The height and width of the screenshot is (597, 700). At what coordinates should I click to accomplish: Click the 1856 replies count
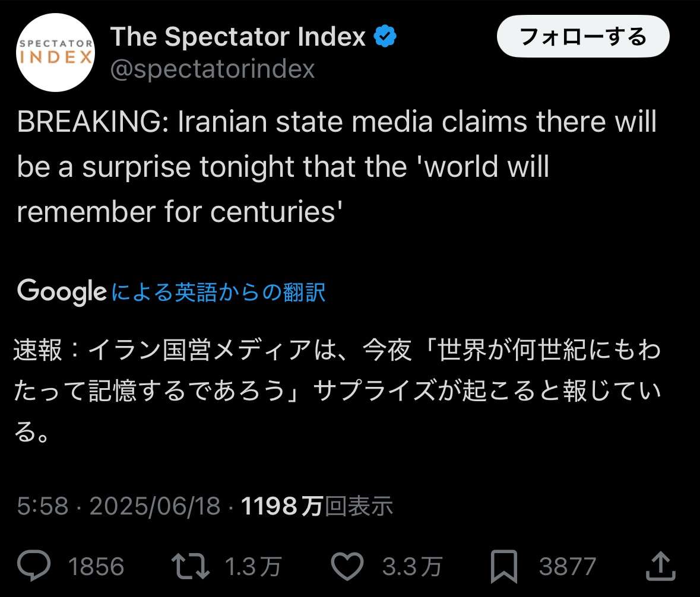click(x=96, y=567)
